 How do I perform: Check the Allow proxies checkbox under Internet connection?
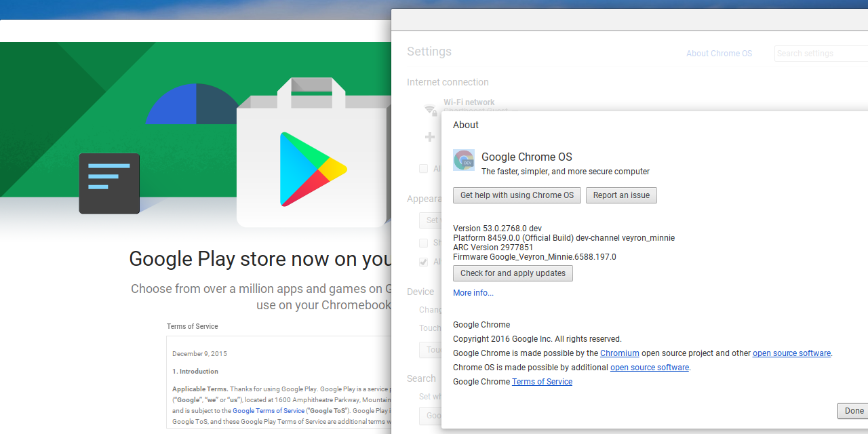424,168
